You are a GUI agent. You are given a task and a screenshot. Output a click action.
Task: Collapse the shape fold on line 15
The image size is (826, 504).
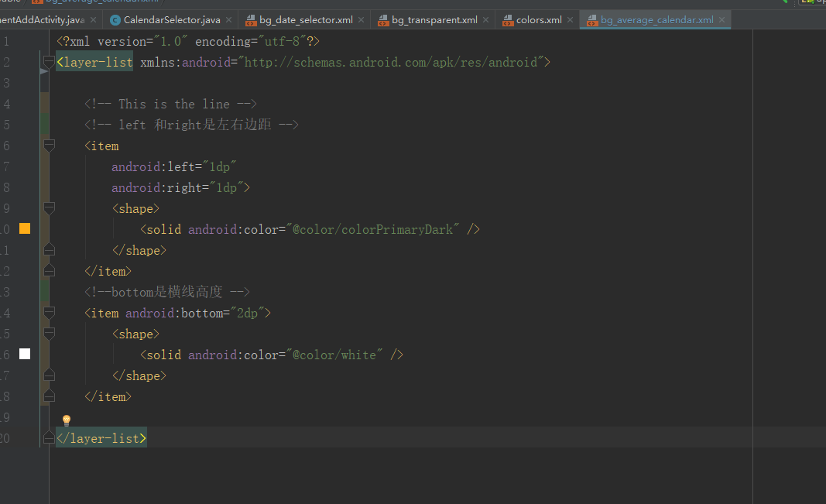(49, 334)
